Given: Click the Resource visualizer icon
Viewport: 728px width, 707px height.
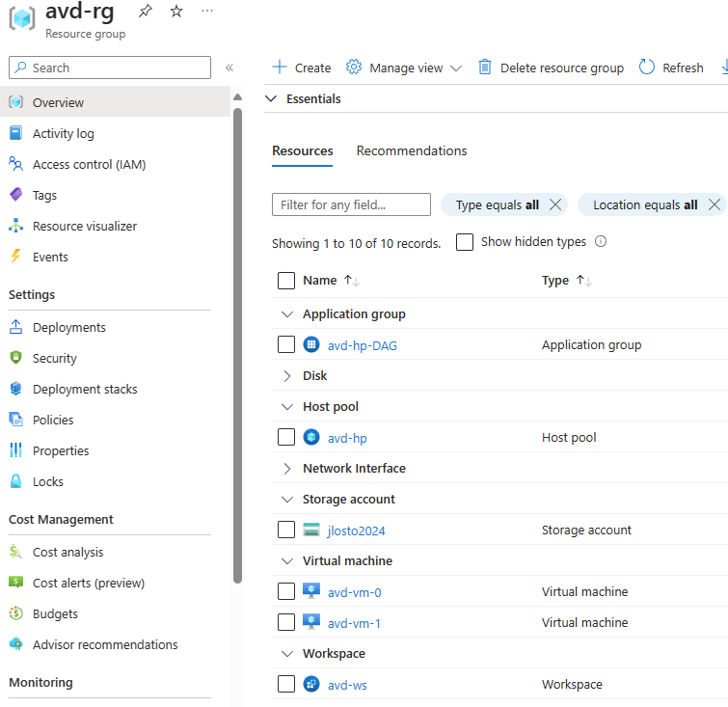Looking at the screenshot, I should [15, 226].
